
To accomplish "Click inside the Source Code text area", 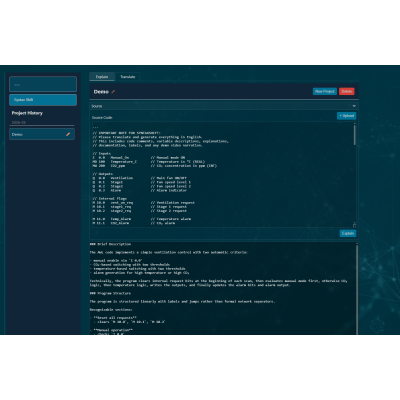I will [222, 175].
